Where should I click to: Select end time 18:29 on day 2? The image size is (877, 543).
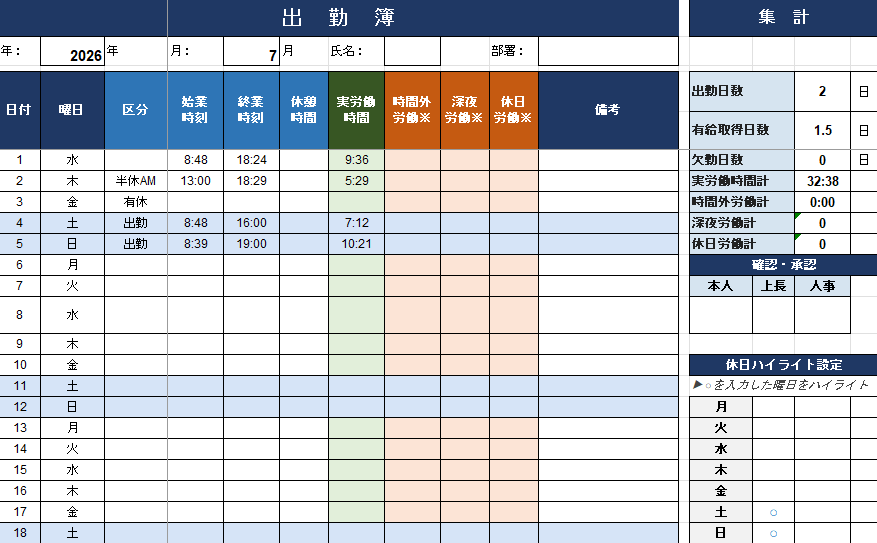(x=251, y=181)
